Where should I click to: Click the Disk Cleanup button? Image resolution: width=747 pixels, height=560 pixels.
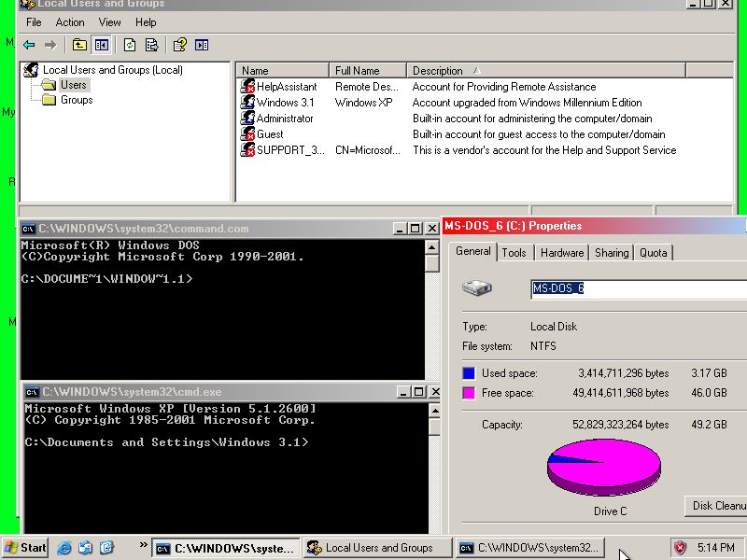coord(715,506)
